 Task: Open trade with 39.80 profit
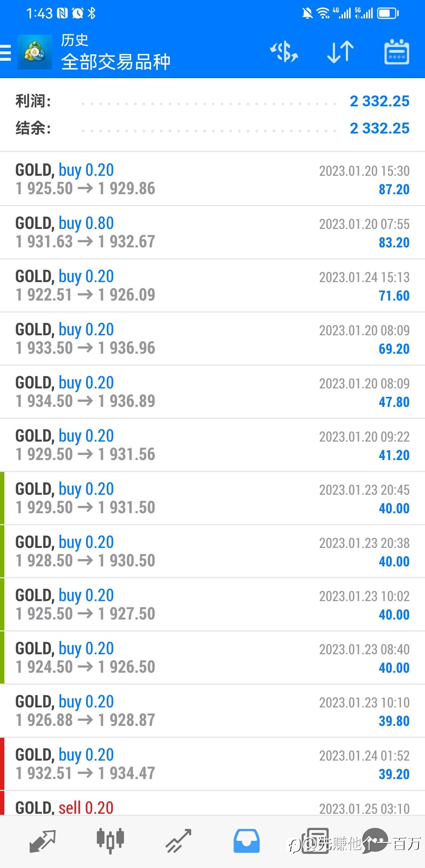coord(212,711)
